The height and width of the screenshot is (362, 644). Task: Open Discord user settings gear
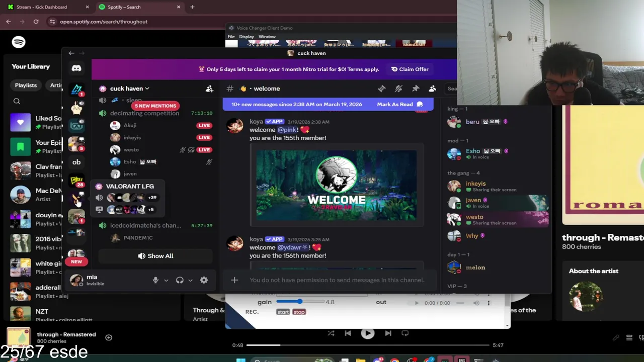(x=204, y=280)
